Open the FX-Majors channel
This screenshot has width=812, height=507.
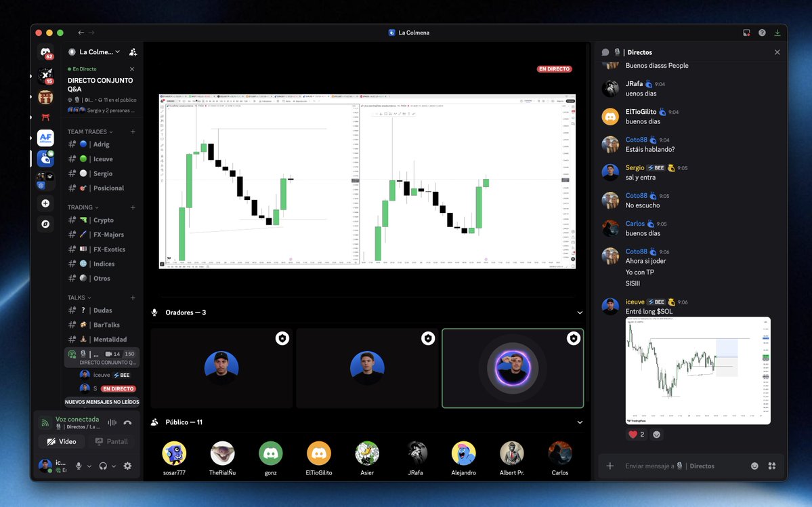point(102,235)
